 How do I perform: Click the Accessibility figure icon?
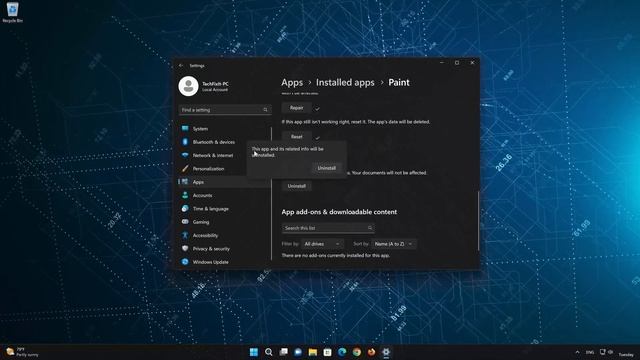click(185, 235)
